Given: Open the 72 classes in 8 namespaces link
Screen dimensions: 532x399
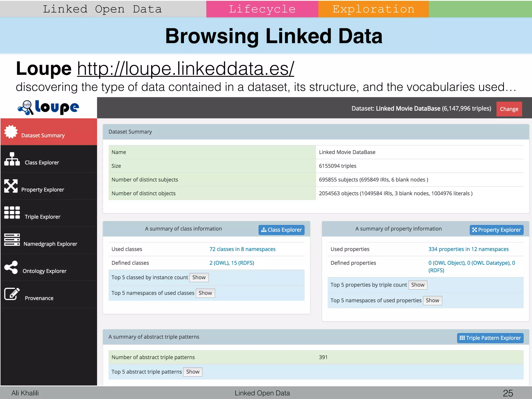Looking at the screenshot, I should pyautogui.click(x=242, y=249).
